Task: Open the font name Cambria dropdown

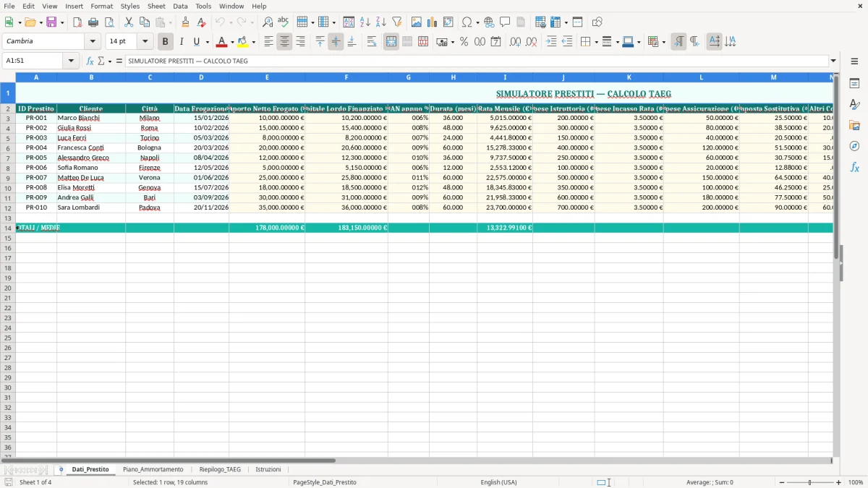Action: point(93,41)
